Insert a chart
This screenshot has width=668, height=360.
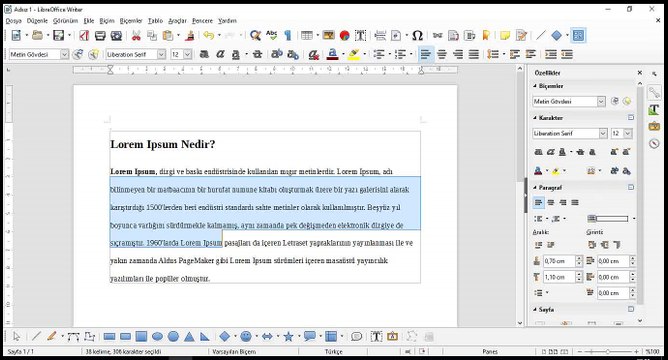pyautogui.click(x=345, y=35)
